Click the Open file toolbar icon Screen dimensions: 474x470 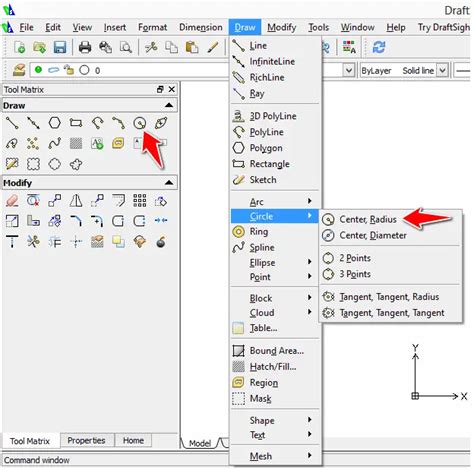[40, 47]
